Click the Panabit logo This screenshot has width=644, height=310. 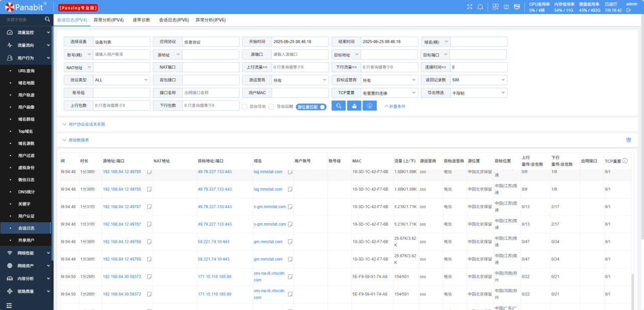(25, 7)
